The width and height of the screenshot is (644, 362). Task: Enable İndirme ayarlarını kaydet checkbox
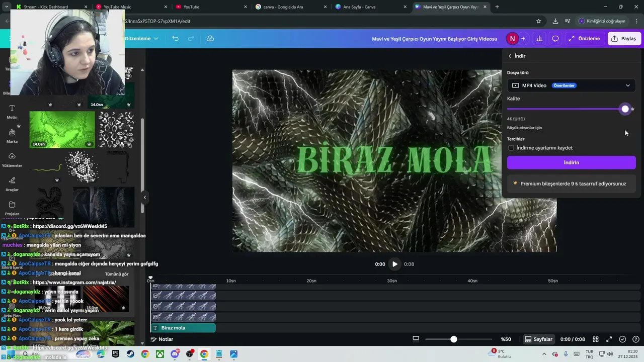(x=511, y=148)
